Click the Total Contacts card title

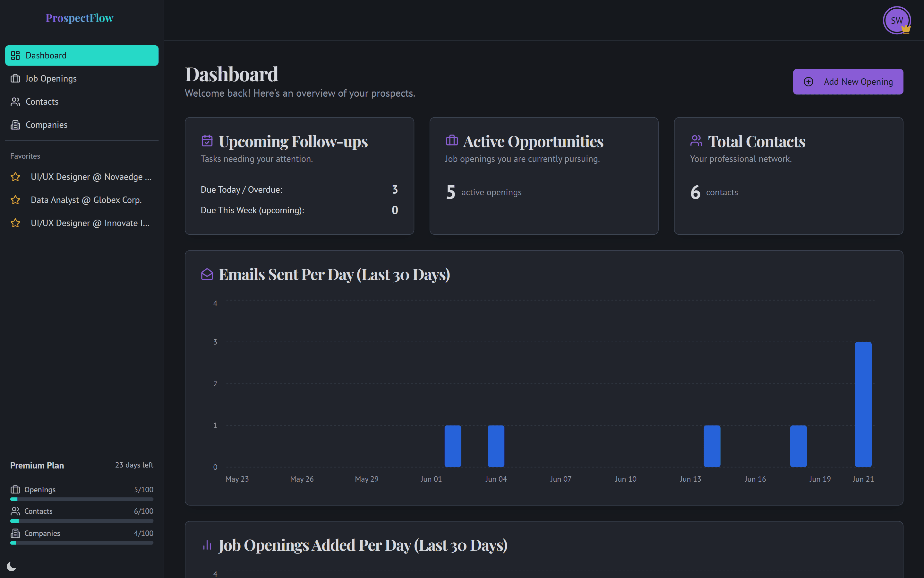click(x=757, y=141)
